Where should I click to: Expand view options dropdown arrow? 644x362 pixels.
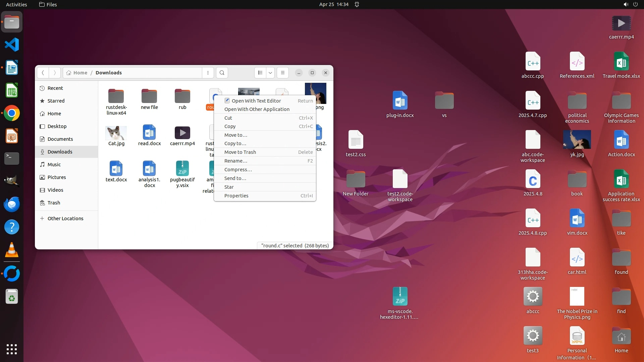click(x=270, y=73)
